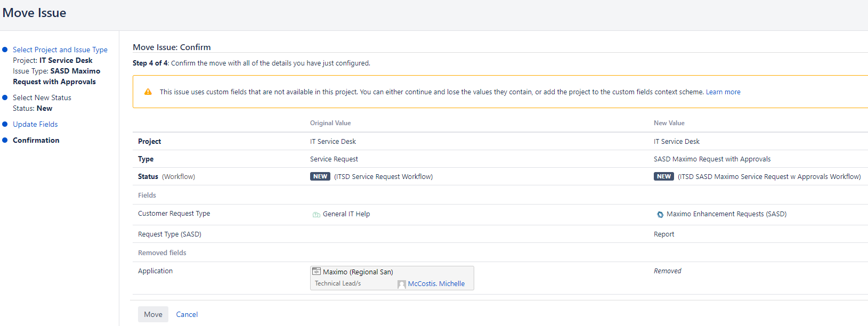Click the Status: New text in sidebar
Image resolution: width=868 pixels, height=326 pixels.
pyautogui.click(x=33, y=108)
